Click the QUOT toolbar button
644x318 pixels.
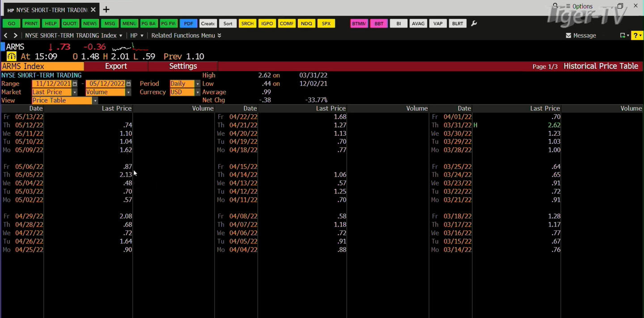(70, 23)
